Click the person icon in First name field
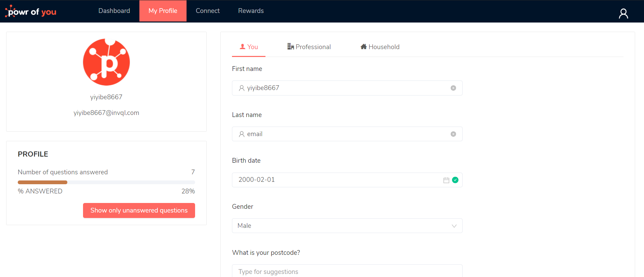This screenshot has height=277, width=644. pos(242,88)
